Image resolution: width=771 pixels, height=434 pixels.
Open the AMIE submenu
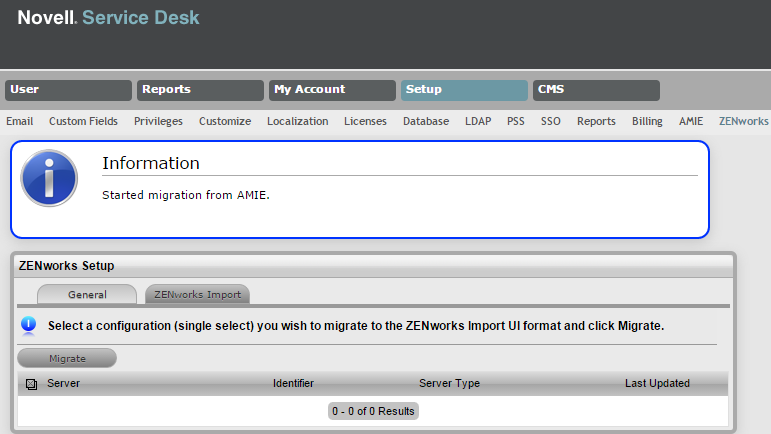point(691,121)
